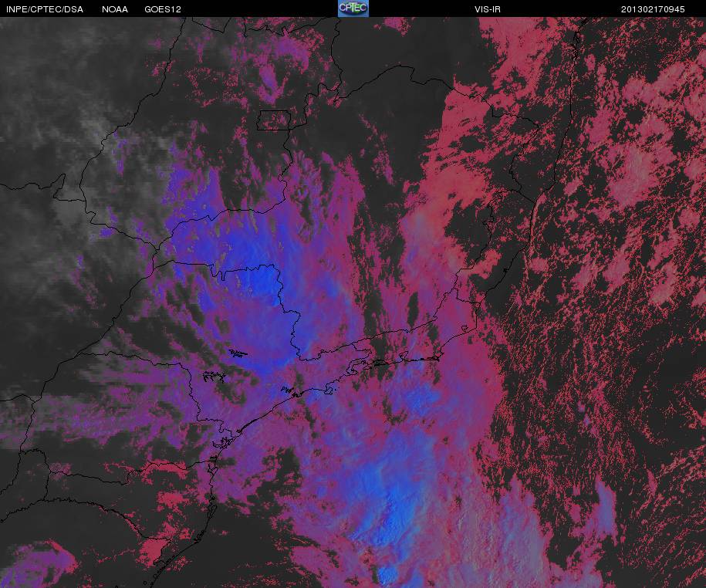Image resolution: width=706 pixels, height=588 pixels.
Task: Click the INPE/CPTEC/DSA header text
Action: (x=45, y=9)
